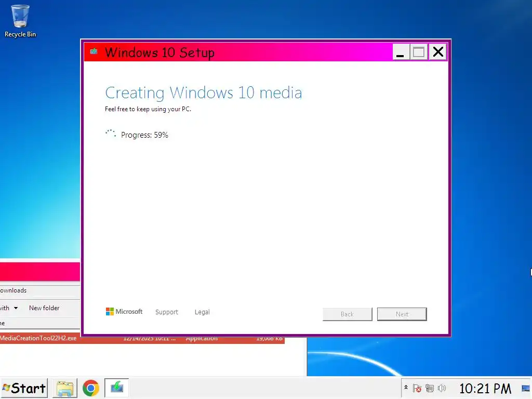Click the Microsoft logo in setup window
This screenshot has width=532, height=399.
(124, 312)
